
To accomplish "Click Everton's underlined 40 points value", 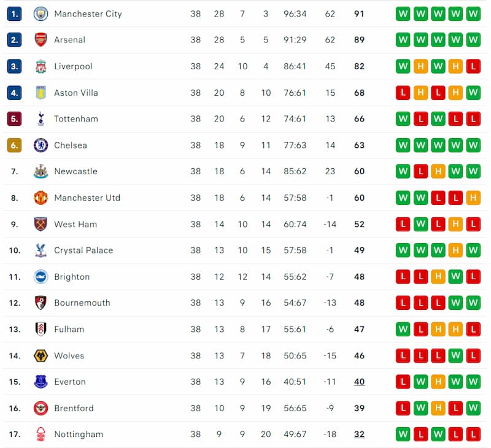I will [359, 382].
